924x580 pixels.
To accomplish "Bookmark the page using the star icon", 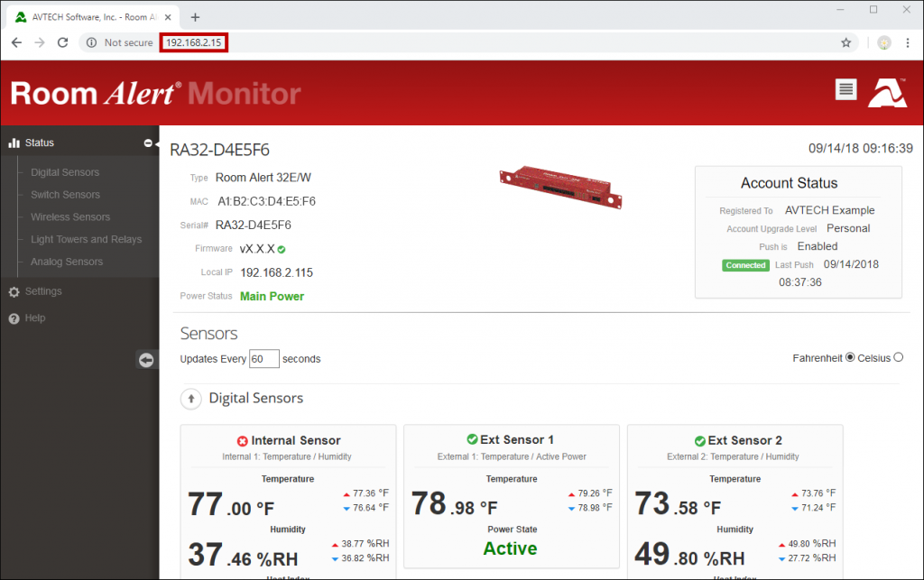I will tap(845, 41).
